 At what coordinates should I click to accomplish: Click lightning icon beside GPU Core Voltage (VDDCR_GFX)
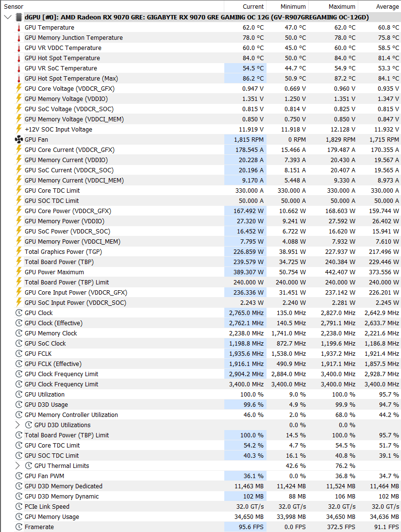pyautogui.click(x=19, y=88)
